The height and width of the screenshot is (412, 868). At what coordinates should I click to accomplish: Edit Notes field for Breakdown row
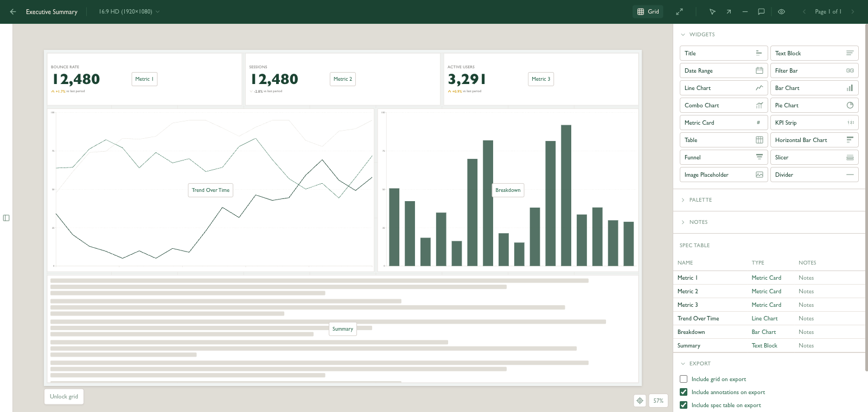[806, 332]
